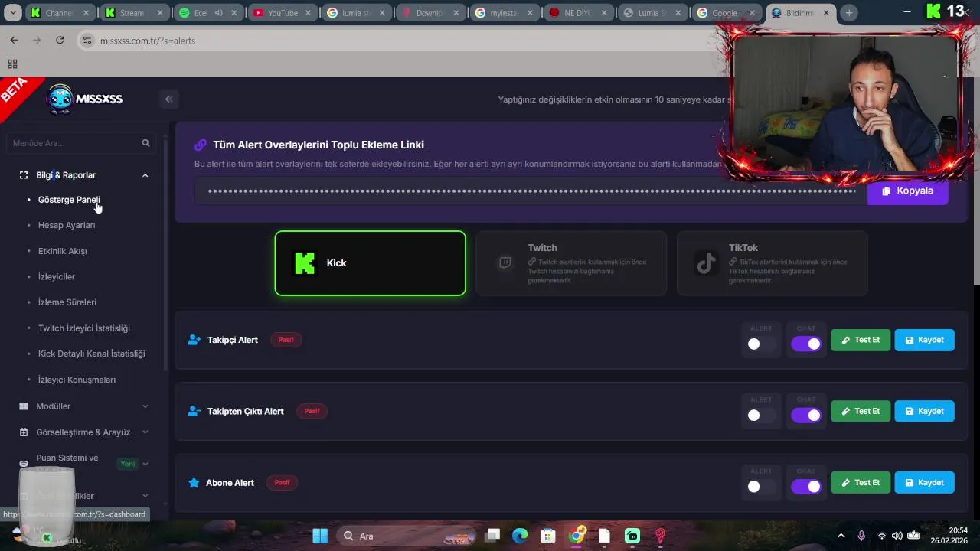
Task: Expand the Görselleştirme & Arayüz chevron
Action: [145, 432]
